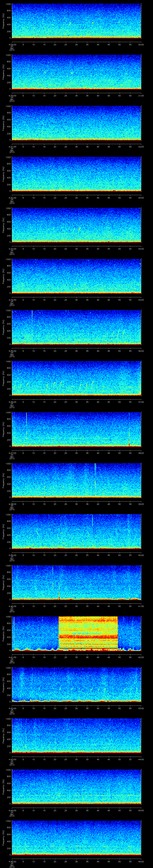
Task: Select the spectrogram panel starting at 4:38:00
Action: (76, 481)
